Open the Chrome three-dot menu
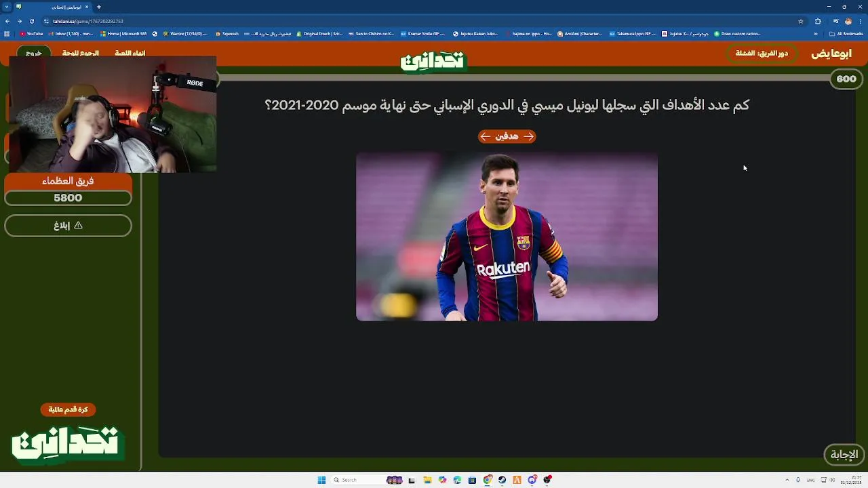 [x=860, y=21]
